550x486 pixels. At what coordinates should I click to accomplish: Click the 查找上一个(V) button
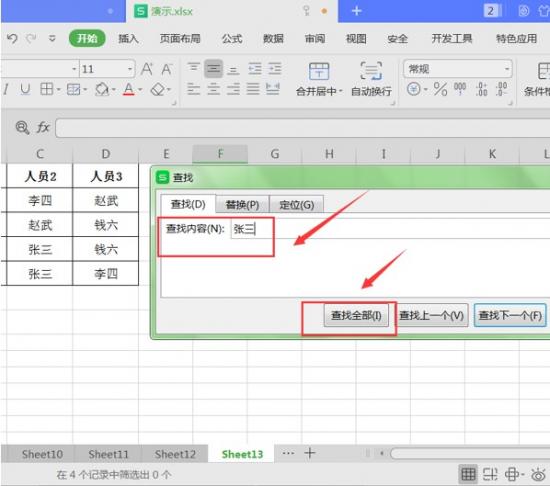click(x=431, y=316)
